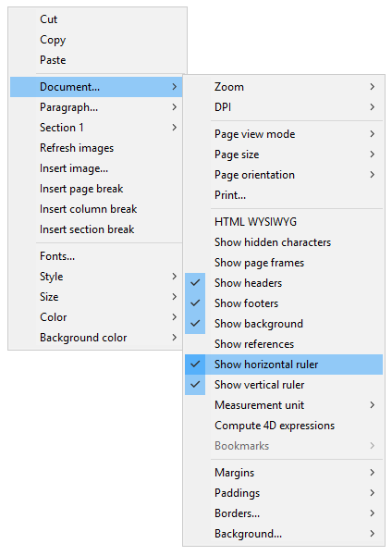Toggle Show vertical ruler

point(284,385)
